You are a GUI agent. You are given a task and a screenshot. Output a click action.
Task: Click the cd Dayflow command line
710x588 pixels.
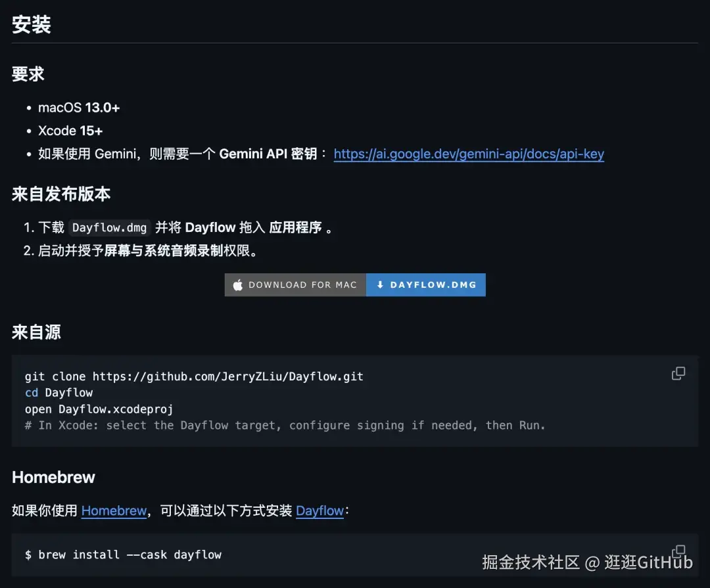(x=59, y=392)
